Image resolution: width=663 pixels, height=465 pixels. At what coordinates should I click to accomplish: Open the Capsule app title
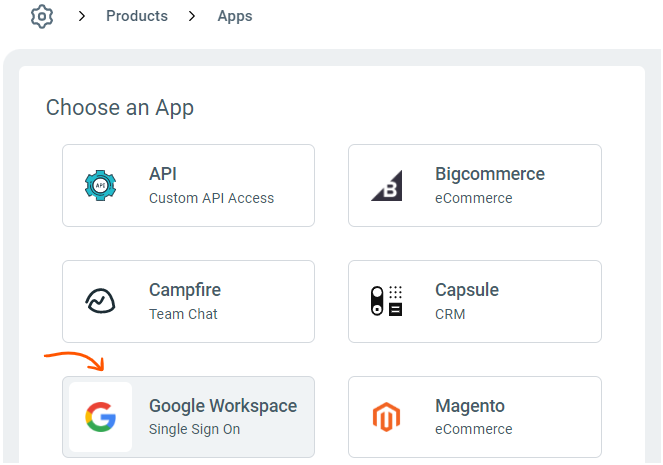(x=467, y=290)
